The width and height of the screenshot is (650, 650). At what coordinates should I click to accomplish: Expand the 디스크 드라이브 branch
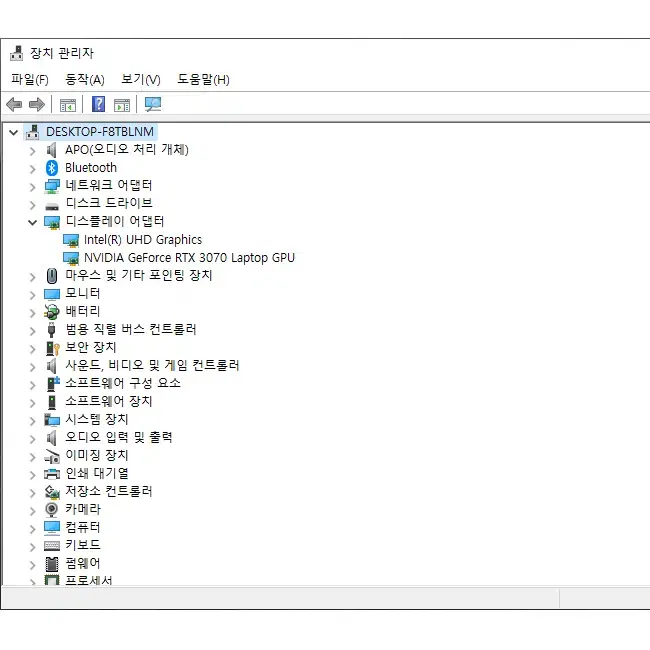click(x=33, y=205)
